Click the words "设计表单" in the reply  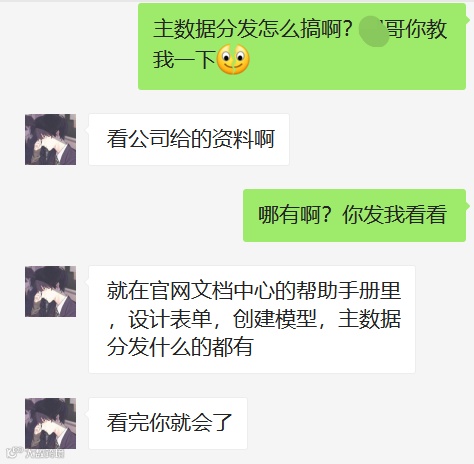170,319
